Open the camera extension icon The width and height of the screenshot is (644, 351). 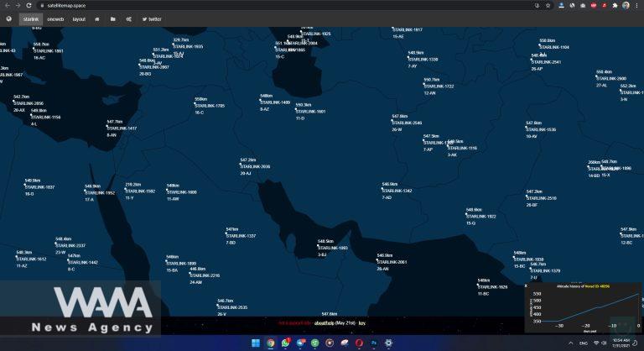click(583, 5)
